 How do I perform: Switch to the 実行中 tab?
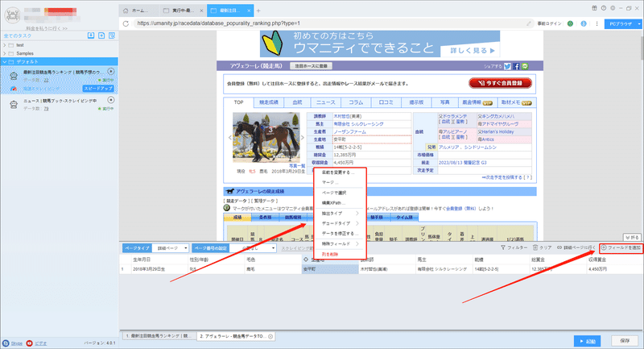(183, 10)
